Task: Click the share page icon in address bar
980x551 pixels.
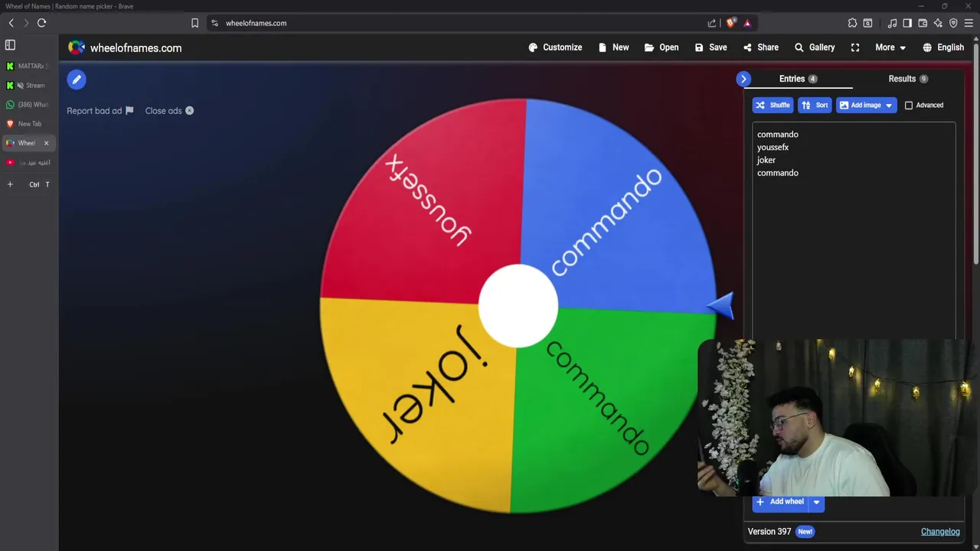Action: (x=712, y=23)
